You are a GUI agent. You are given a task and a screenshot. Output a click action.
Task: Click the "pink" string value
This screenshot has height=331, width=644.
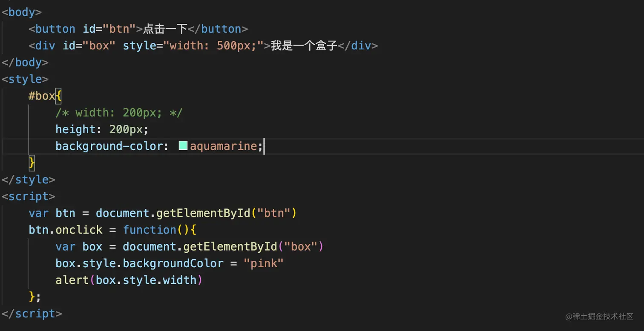pos(264,263)
